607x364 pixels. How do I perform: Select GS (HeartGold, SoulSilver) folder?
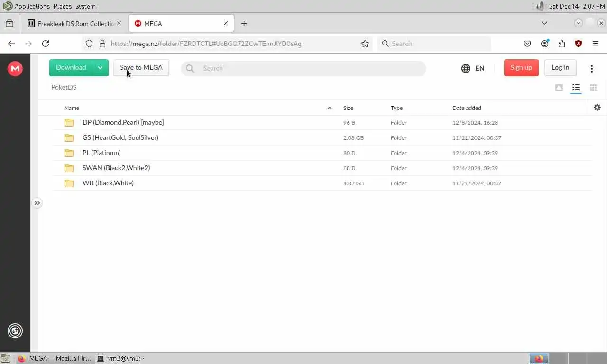pos(322,138)
